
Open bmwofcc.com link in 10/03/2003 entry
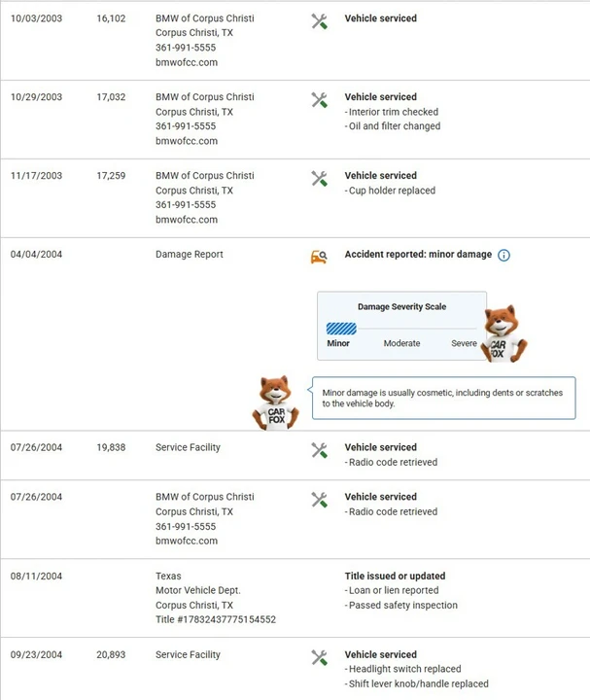[x=187, y=62]
